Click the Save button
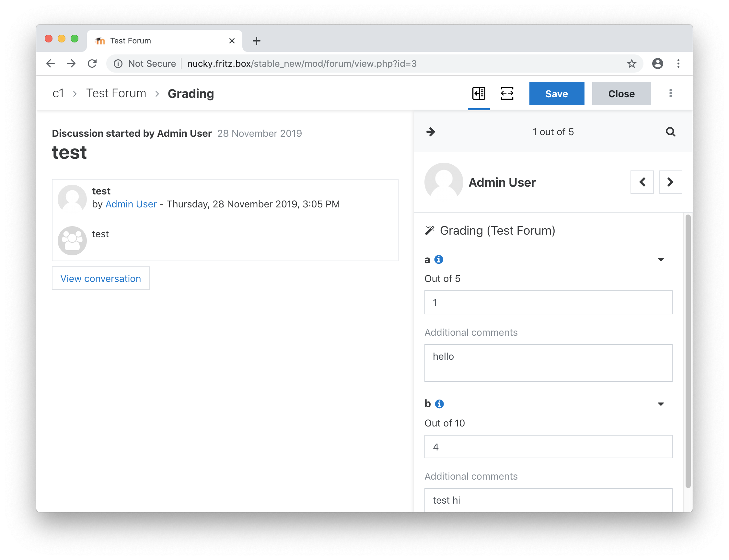 click(556, 93)
